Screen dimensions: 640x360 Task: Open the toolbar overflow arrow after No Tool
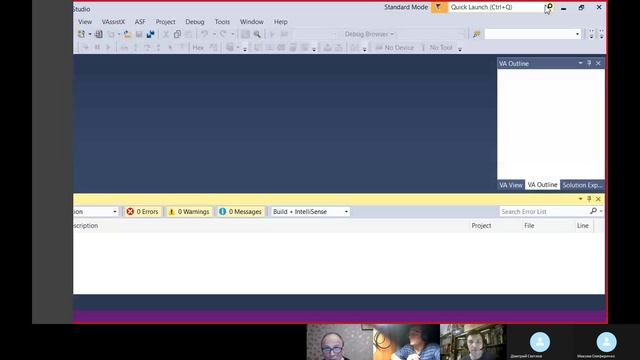pos(460,49)
